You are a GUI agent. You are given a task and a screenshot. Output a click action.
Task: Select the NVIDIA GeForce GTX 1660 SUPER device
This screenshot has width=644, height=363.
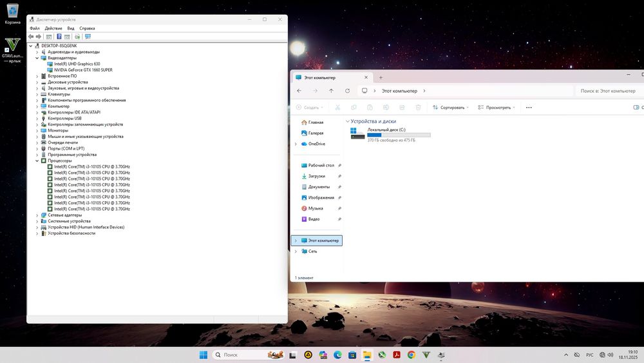tap(83, 70)
